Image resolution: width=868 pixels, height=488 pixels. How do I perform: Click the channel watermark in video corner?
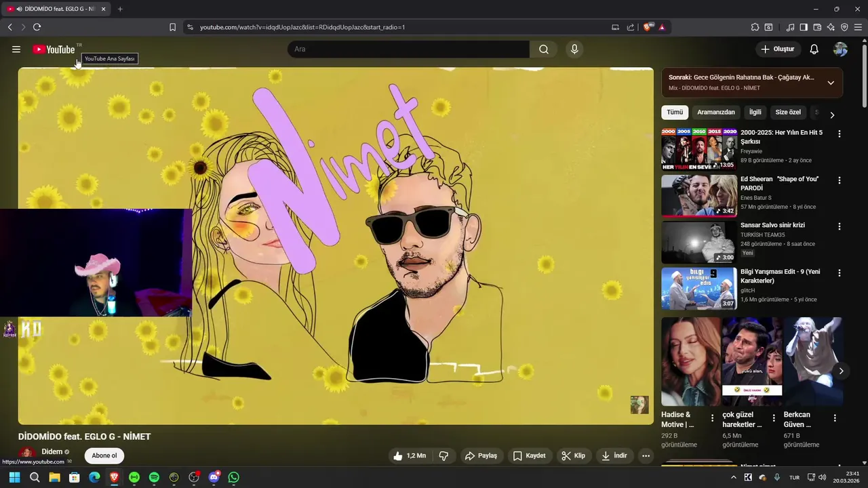pos(639,405)
